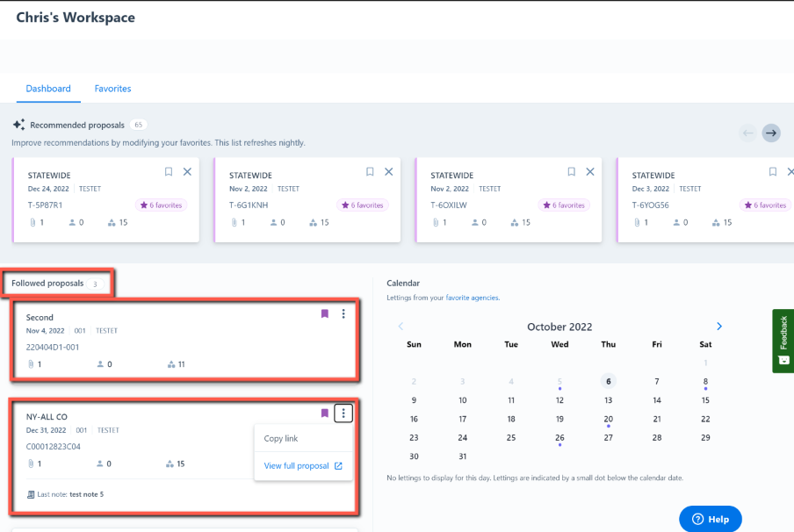Click the blue Help button
Image resolution: width=794 pixels, height=532 pixels.
[x=710, y=519]
